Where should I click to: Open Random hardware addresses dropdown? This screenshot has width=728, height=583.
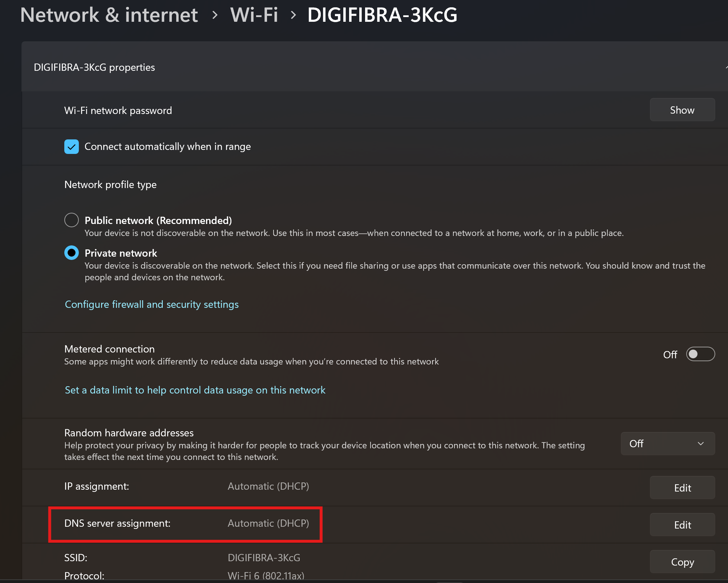tap(667, 444)
